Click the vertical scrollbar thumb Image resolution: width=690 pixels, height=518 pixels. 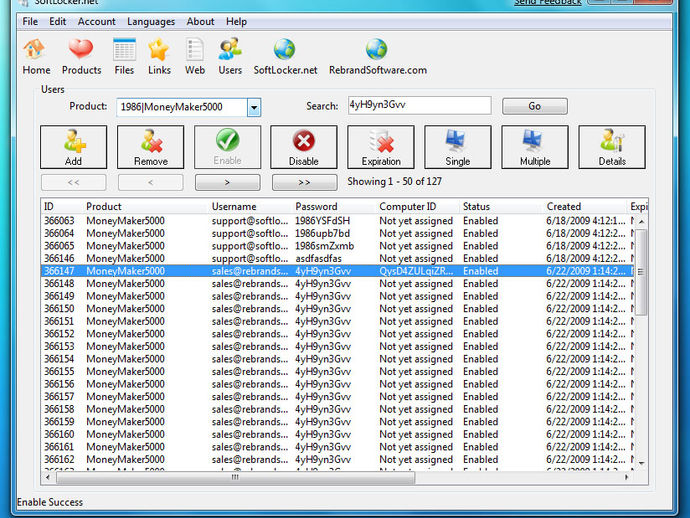tap(642, 272)
